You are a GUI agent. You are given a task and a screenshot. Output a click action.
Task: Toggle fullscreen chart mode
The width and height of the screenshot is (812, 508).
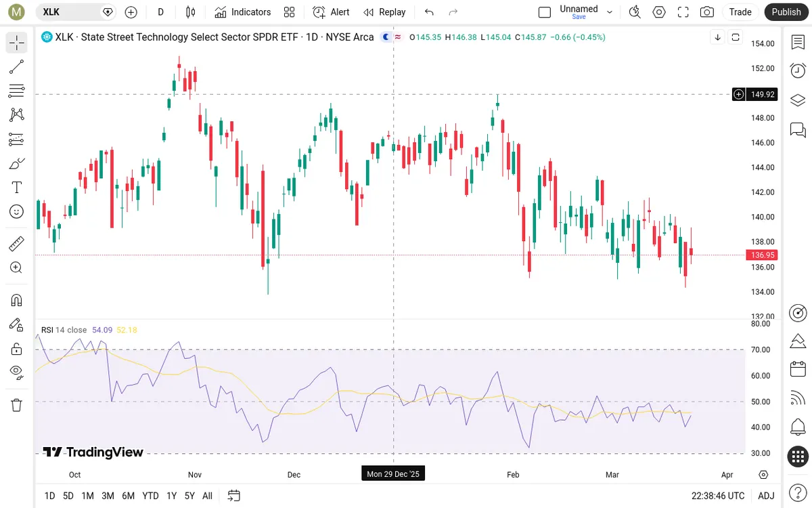[x=683, y=12]
